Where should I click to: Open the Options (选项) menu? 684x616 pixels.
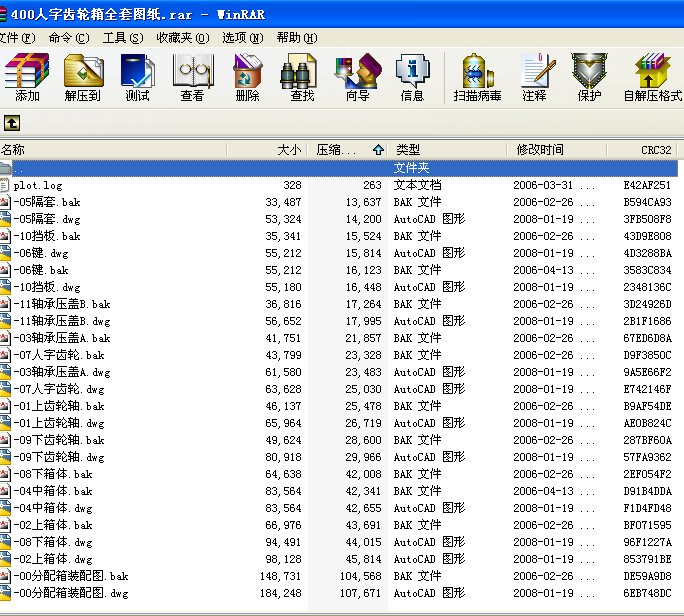[x=243, y=38]
